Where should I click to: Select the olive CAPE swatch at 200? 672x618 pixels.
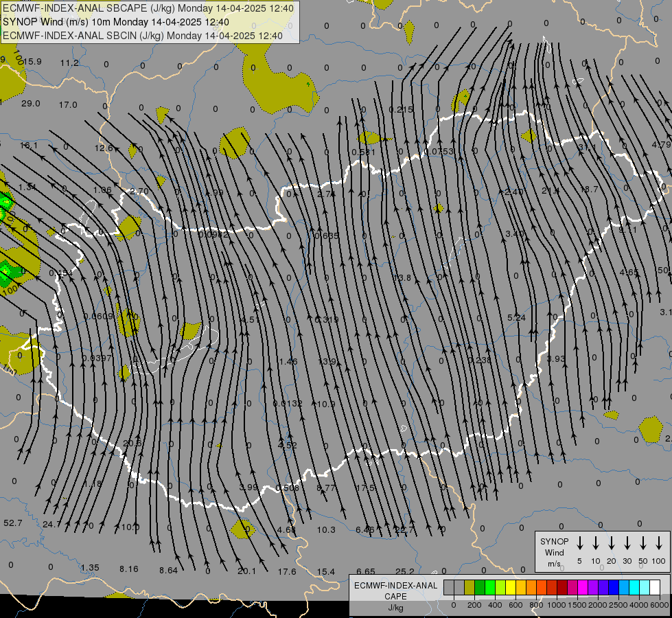[470, 588]
